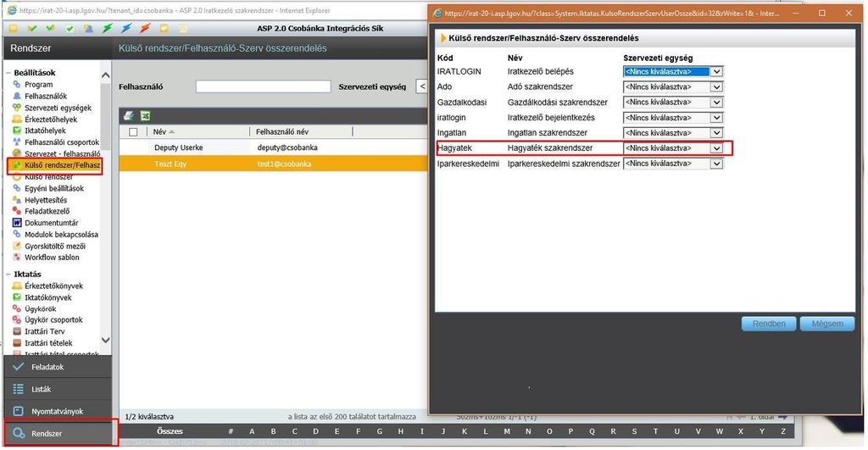Switch to Listák section

pos(58,389)
